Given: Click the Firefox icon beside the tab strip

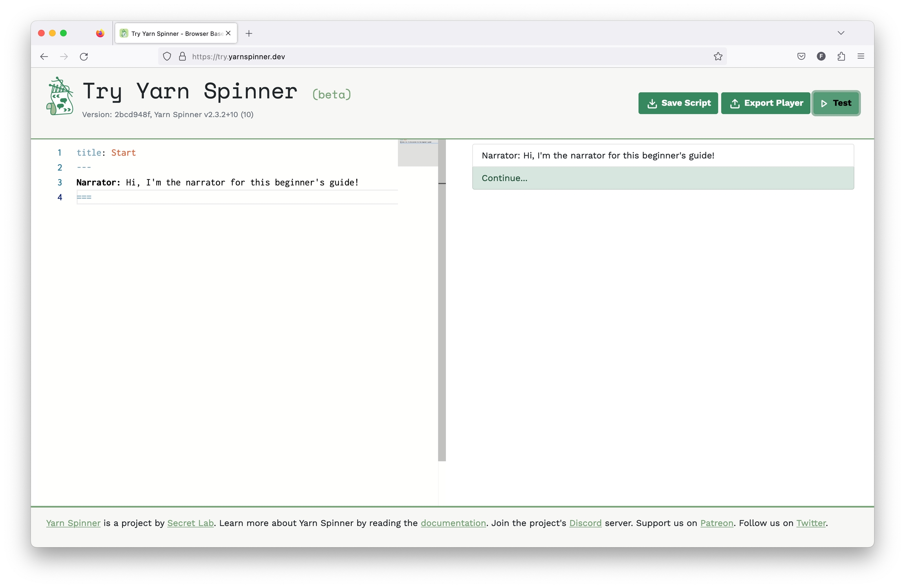Looking at the screenshot, I should [x=100, y=33].
